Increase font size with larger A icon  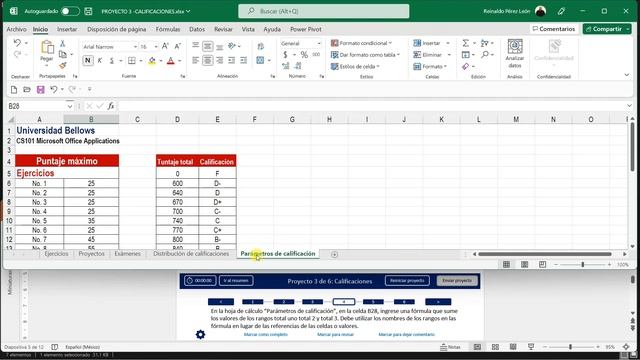[165, 47]
